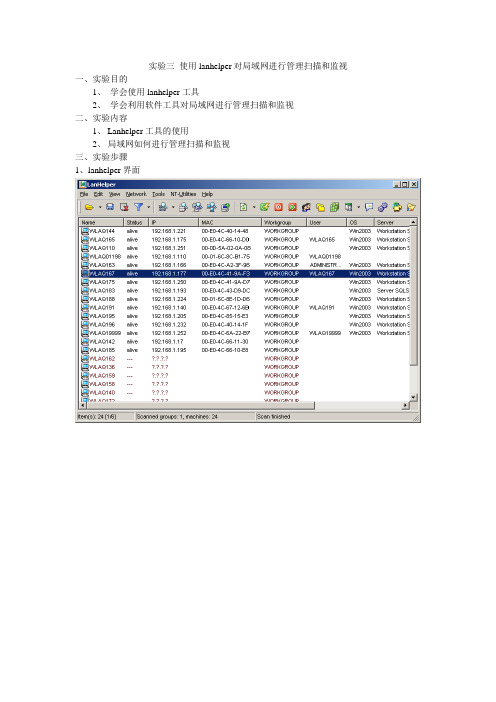The image size is (496, 702).
Task: Open dropdown arrow beside the folder icon
Action: 100,207
